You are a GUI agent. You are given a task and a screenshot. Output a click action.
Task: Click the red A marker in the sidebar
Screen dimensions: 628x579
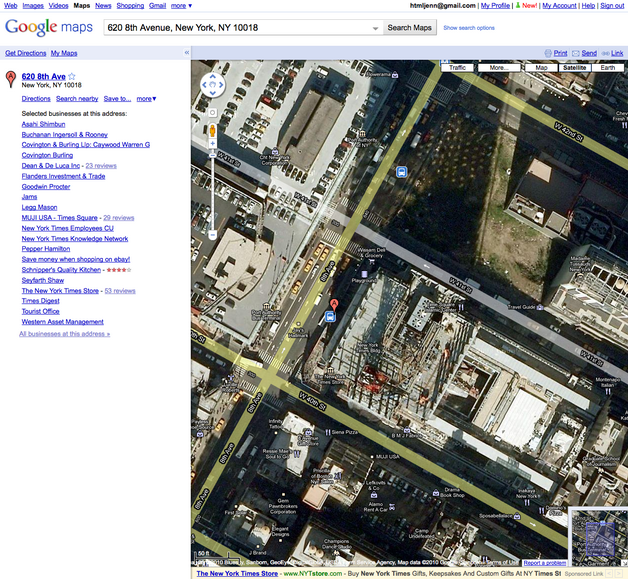(11, 79)
